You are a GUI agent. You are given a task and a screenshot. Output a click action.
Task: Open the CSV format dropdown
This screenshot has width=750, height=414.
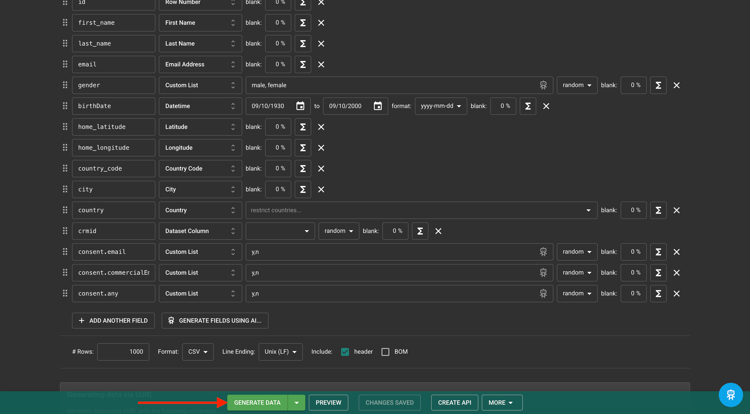[198, 352]
